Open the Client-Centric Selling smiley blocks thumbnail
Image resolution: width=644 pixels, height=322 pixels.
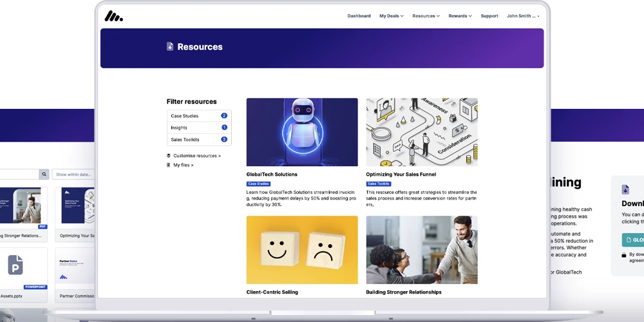pos(302,250)
